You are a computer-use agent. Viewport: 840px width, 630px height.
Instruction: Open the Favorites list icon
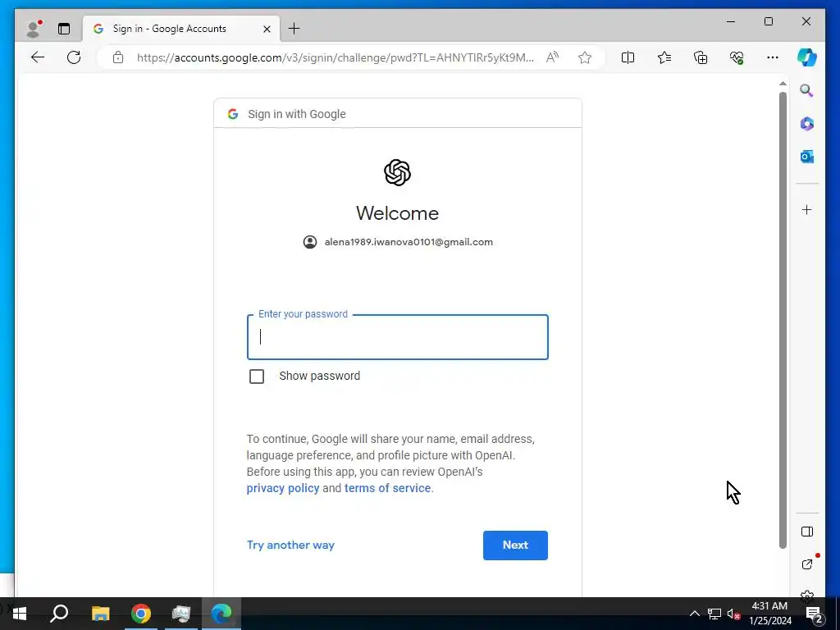click(664, 57)
